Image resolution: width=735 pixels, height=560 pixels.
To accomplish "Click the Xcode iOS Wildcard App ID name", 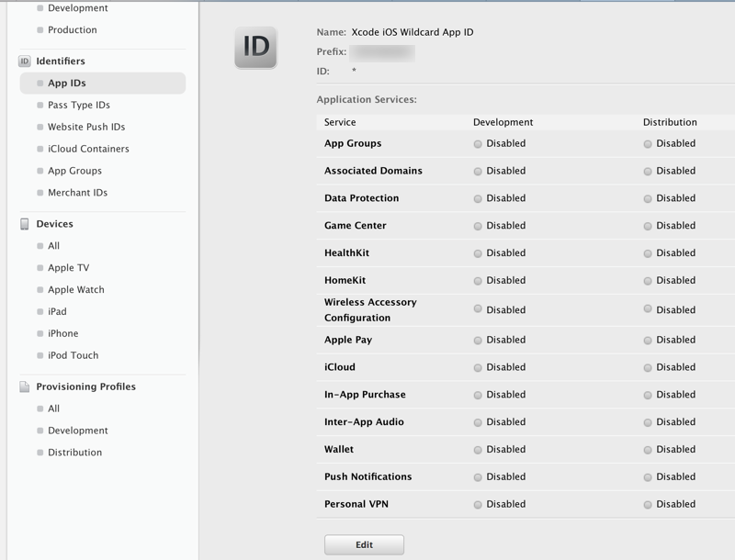I will (x=413, y=32).
